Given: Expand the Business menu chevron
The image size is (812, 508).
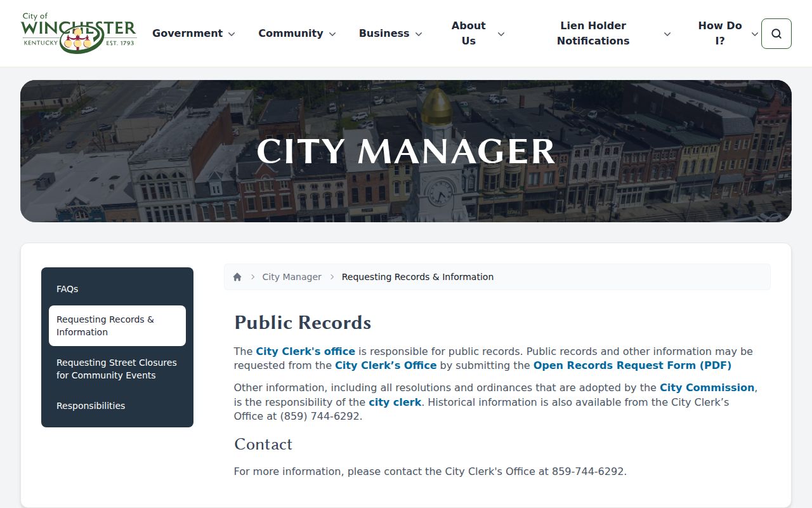Looking at the screenshot, I should [419, 34].
